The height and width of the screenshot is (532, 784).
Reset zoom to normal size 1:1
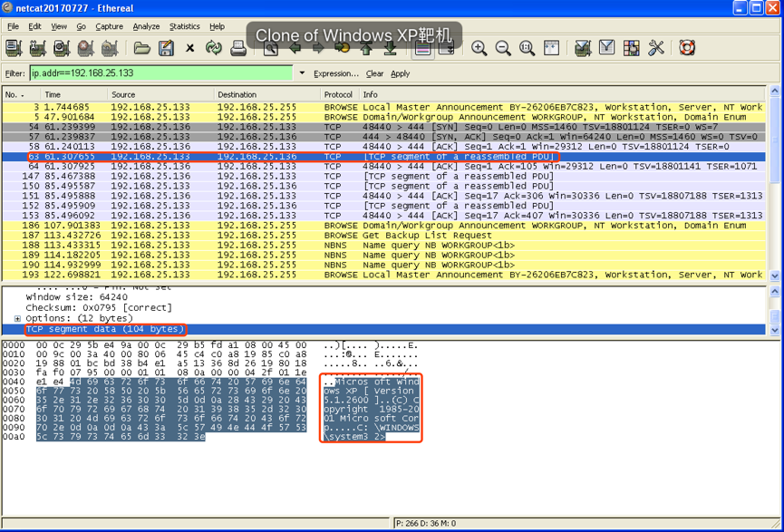[527, 48]
